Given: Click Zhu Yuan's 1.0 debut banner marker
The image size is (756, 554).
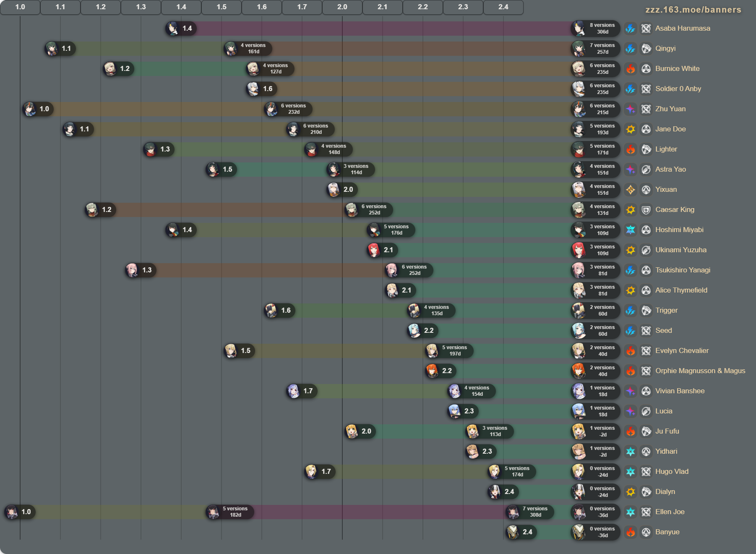Looking at the screenshot, I should point(38,109).
